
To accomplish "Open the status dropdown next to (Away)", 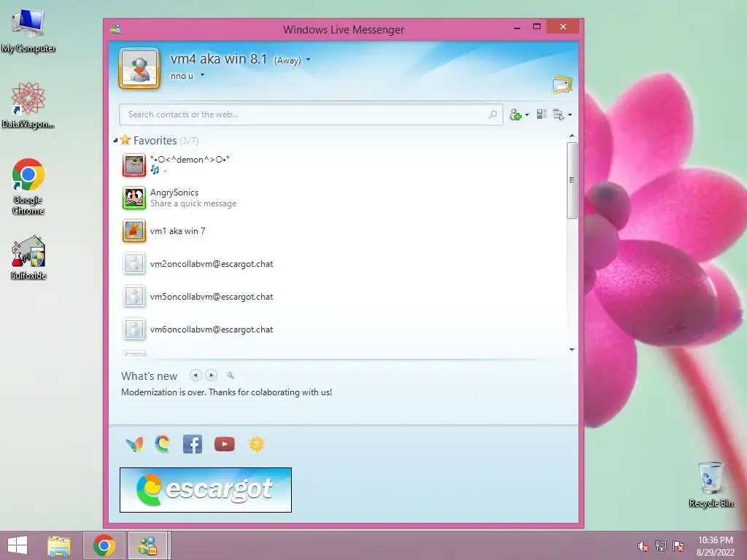I will point(309,60).
